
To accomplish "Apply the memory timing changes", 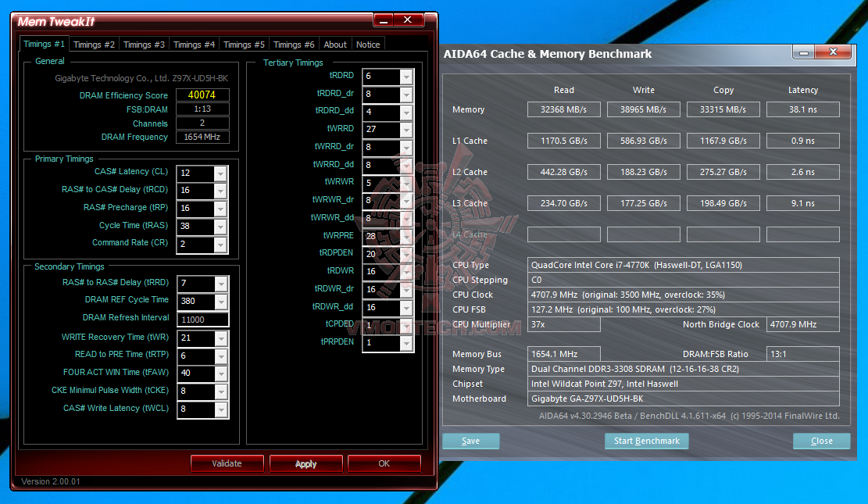I will click(305, 463).
